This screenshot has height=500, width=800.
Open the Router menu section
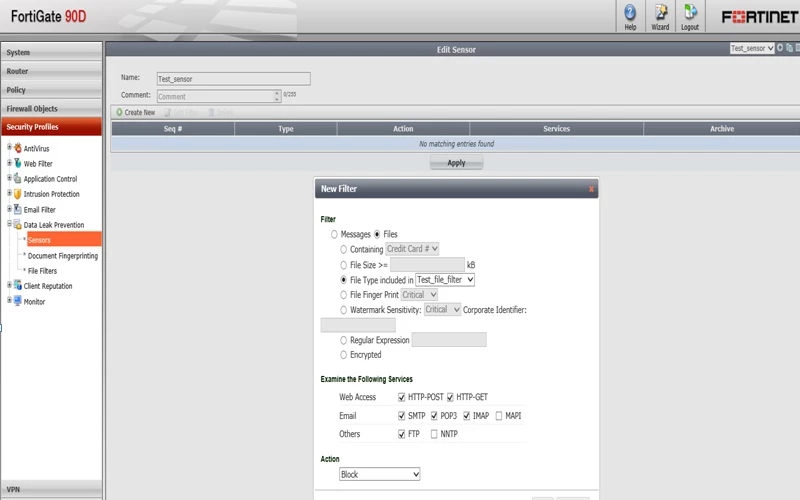[x=52, y=71]
